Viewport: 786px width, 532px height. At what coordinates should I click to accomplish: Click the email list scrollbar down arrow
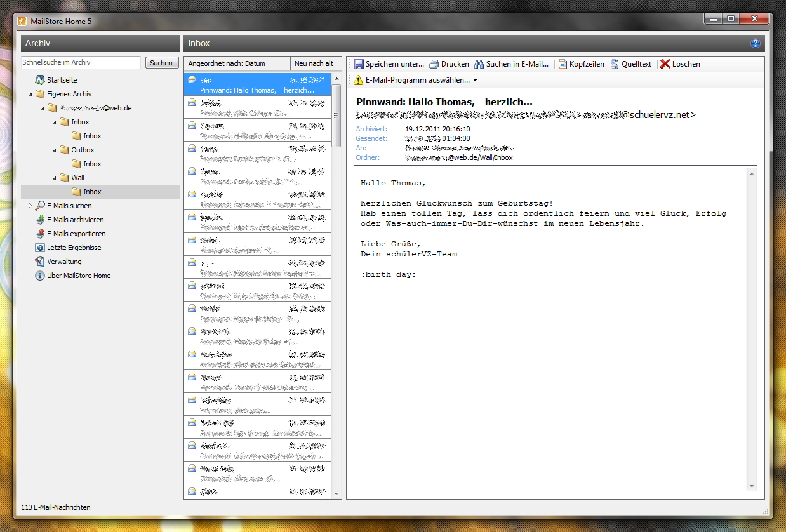pyautogui.click(x=336, y=493)
